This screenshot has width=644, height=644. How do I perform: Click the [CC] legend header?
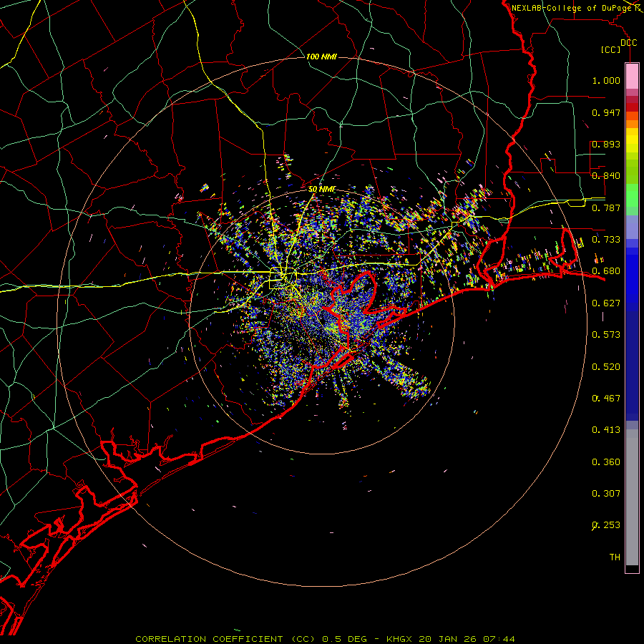[x=611, y=49]
